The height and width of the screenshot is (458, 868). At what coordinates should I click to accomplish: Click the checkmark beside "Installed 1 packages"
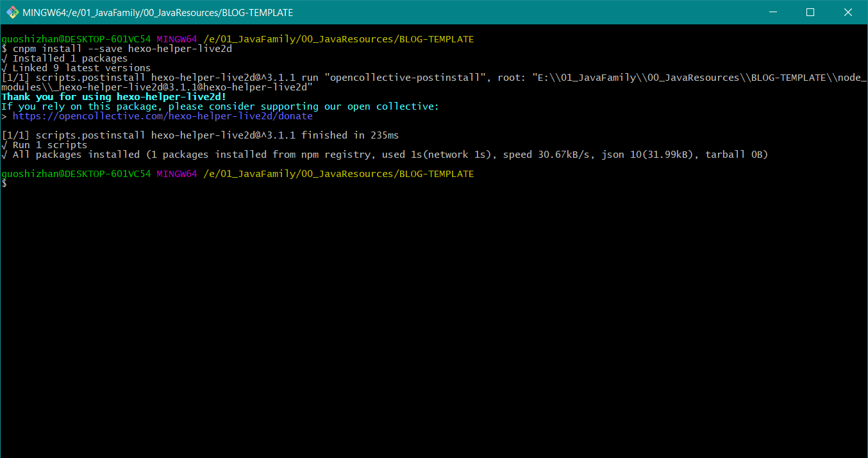tap(4, 58)
